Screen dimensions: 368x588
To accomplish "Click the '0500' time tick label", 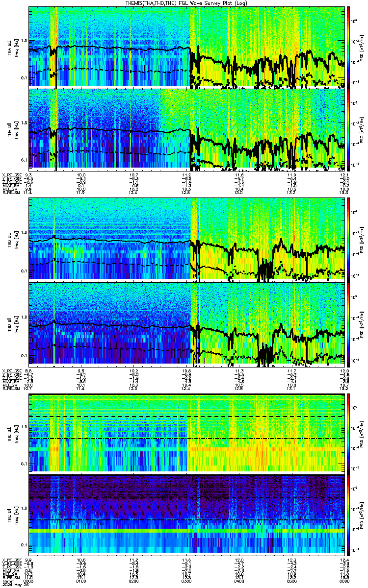I will click(292, 580).
